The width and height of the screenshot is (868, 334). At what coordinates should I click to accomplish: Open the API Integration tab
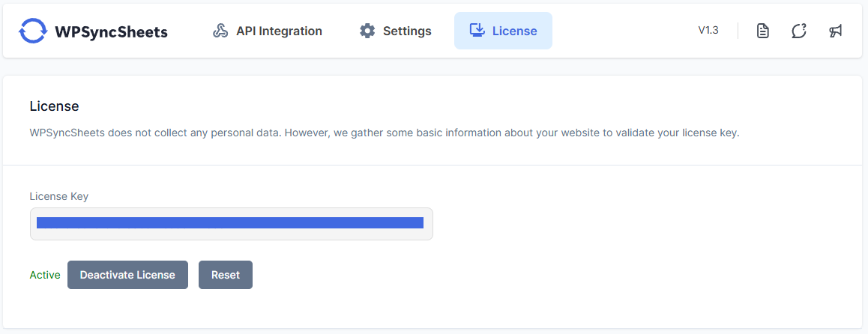[x=279, y=31]
